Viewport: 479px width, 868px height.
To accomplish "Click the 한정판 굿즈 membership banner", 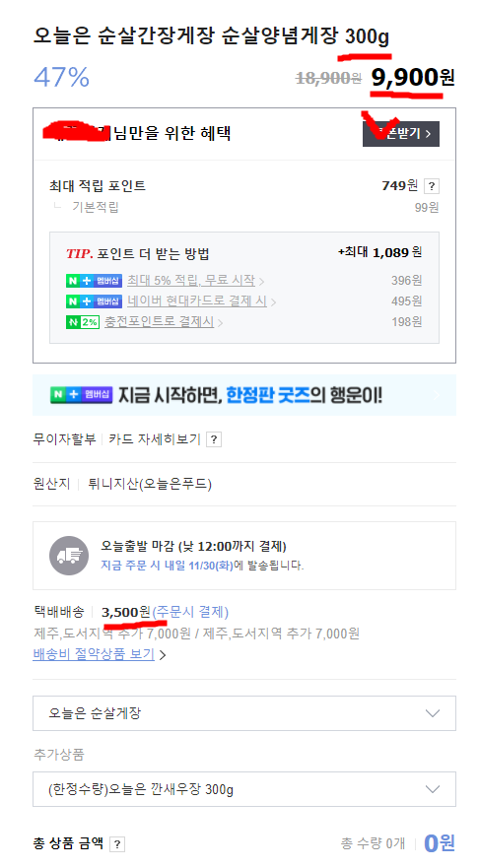I will point(244,395).
